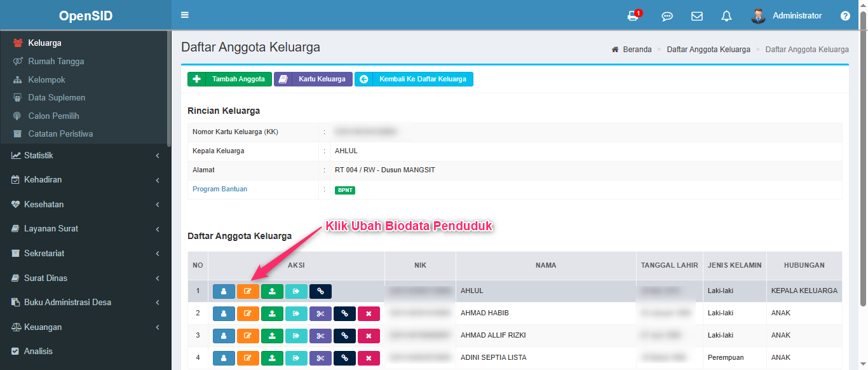Viewport: 868px width, 370px height.
Task: Click the OpenSID logo title
Action: pos(86,16)
